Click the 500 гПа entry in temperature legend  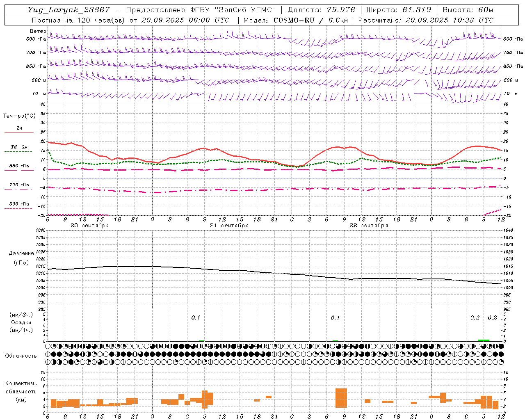coord(19,204)
